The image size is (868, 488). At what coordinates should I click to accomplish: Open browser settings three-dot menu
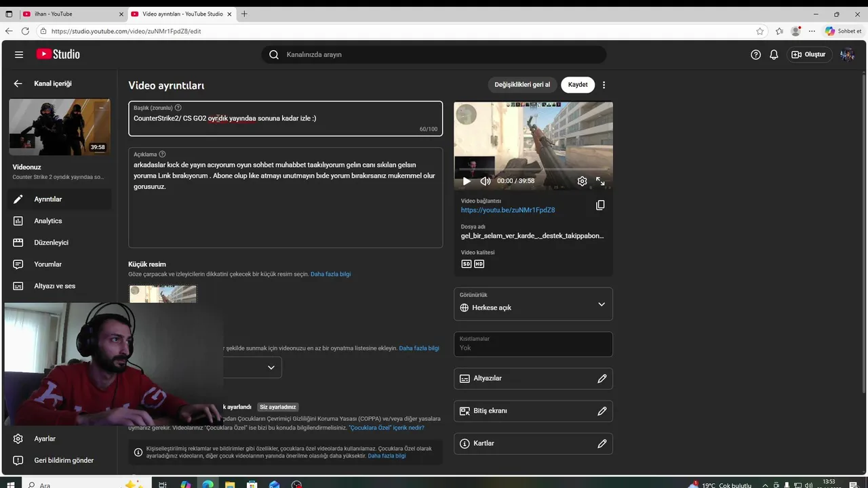click(x=812, y=31)
